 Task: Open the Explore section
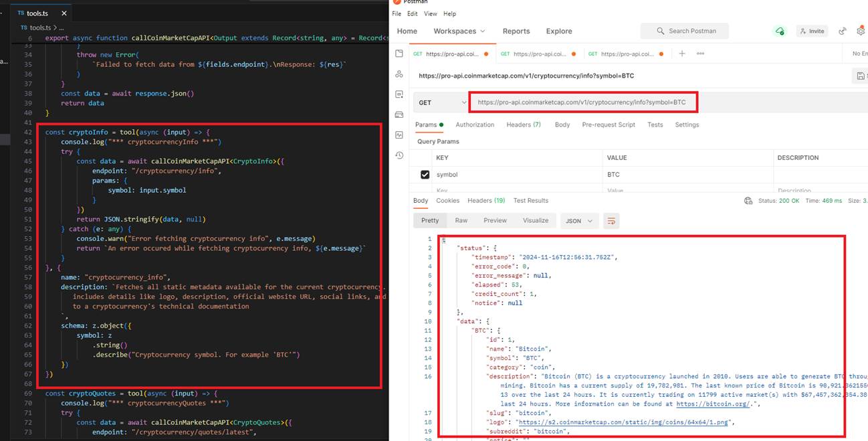(x=559, y=31)
